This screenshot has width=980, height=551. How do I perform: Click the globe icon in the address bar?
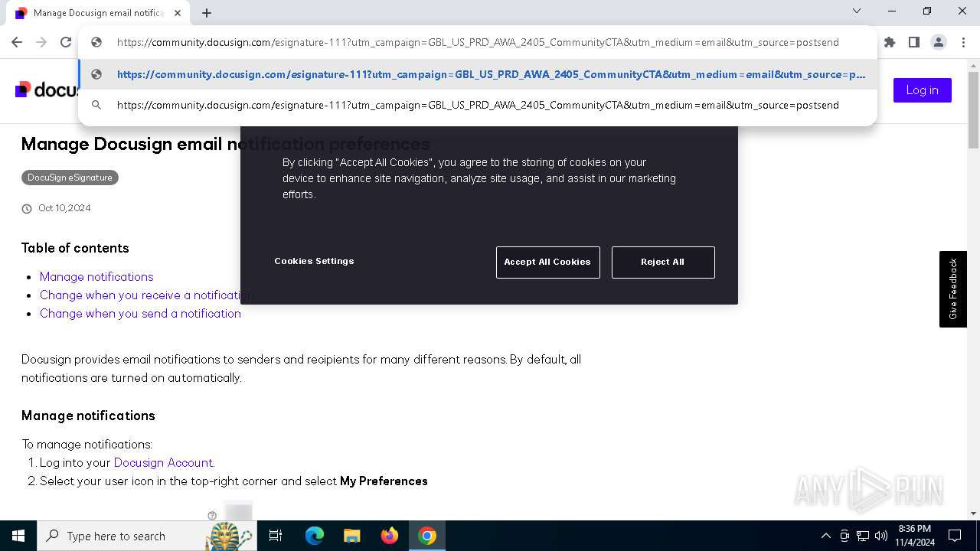pos(96,42)
